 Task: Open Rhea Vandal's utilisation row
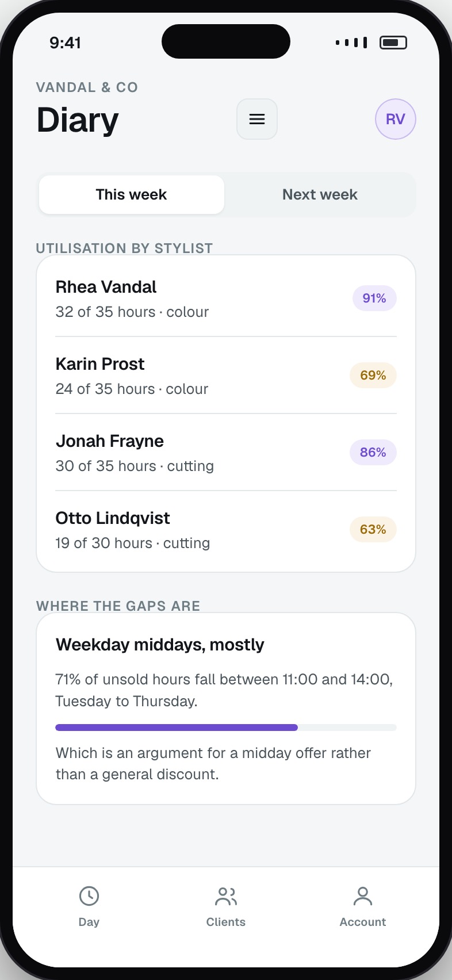point(226,298)
